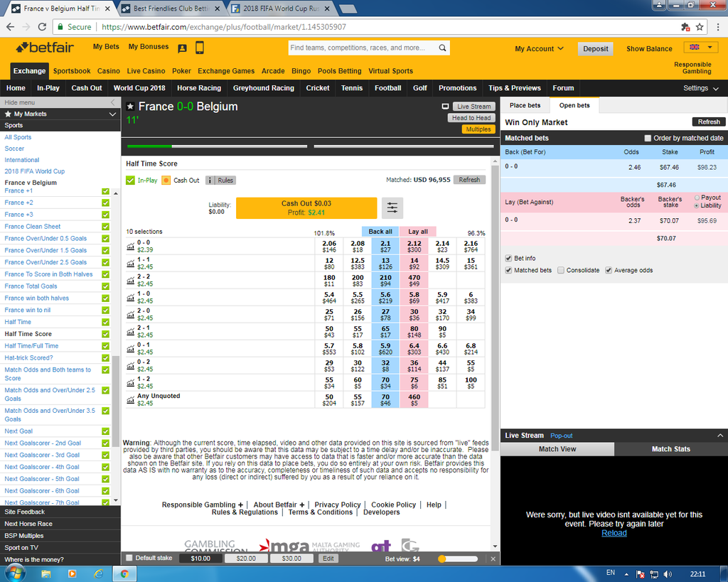
Task: Open the graph icon for 2 - 0 selection
Action: (x=131, y=315)
